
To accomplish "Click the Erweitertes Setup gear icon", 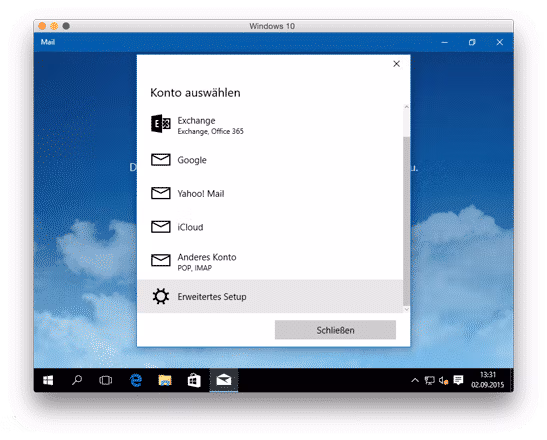I will coord(161,297).
